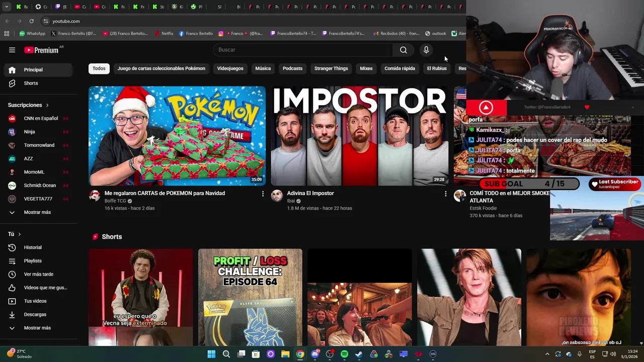Select the Mixes filter chip
Viewport: 644px width, 362px height.
pyautogui.click(x=366, y=68)
